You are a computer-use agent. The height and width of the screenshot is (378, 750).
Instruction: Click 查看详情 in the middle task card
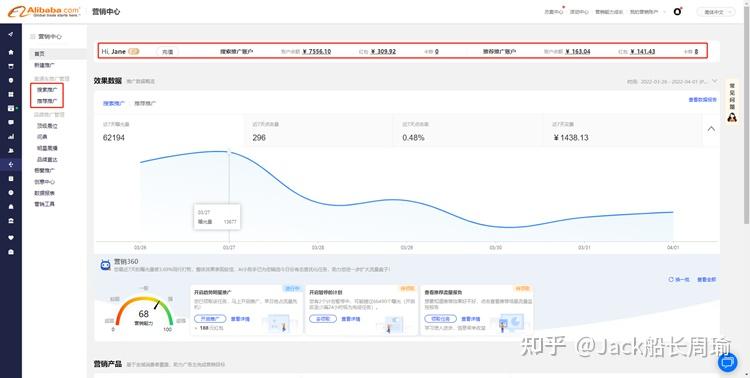point(351,319)
